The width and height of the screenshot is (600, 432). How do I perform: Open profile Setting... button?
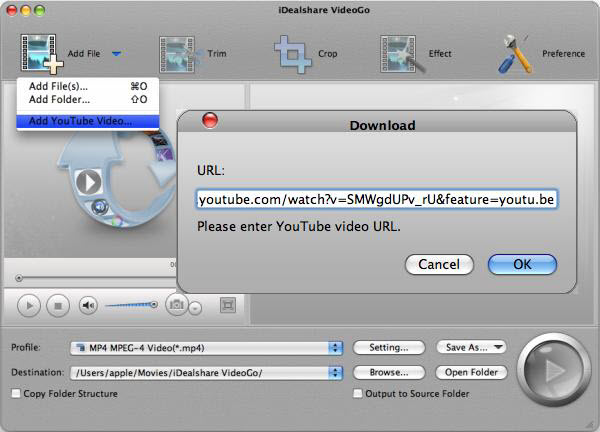click(389, 347)
